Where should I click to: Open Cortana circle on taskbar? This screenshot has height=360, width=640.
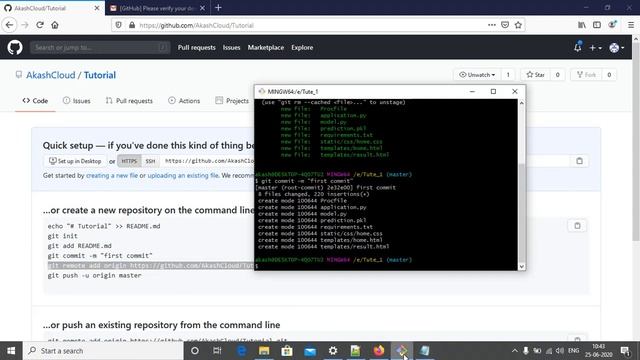[x=195, y=351]
